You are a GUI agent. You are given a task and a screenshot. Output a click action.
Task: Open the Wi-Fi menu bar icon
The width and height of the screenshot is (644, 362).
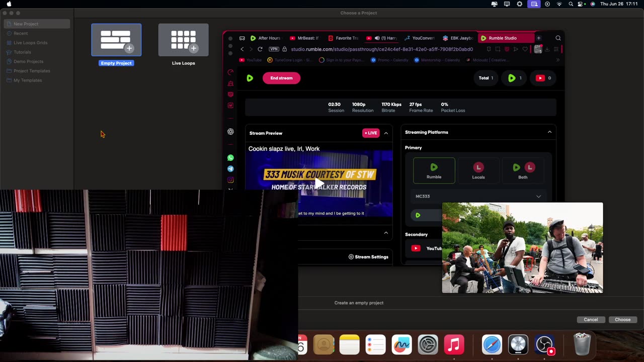click(559, 4)
